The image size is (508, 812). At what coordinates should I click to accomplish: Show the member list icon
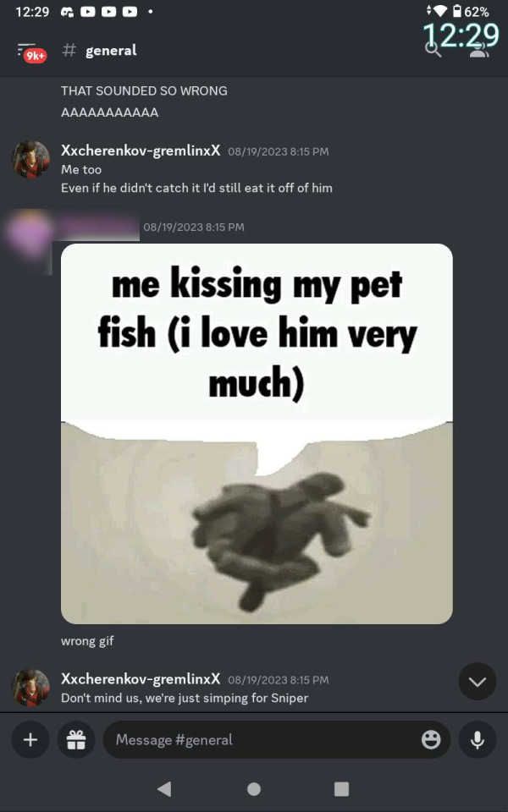(479, 50)
